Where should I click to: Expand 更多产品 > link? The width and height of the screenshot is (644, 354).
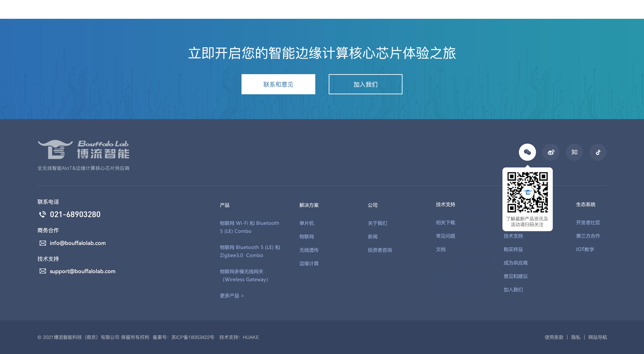(x=232, y=296)
